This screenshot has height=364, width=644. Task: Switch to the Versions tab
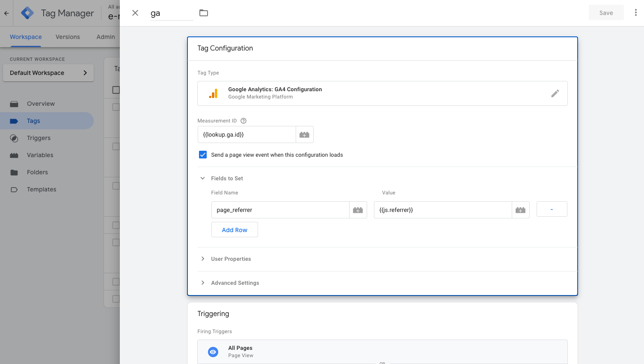(68, 37)
